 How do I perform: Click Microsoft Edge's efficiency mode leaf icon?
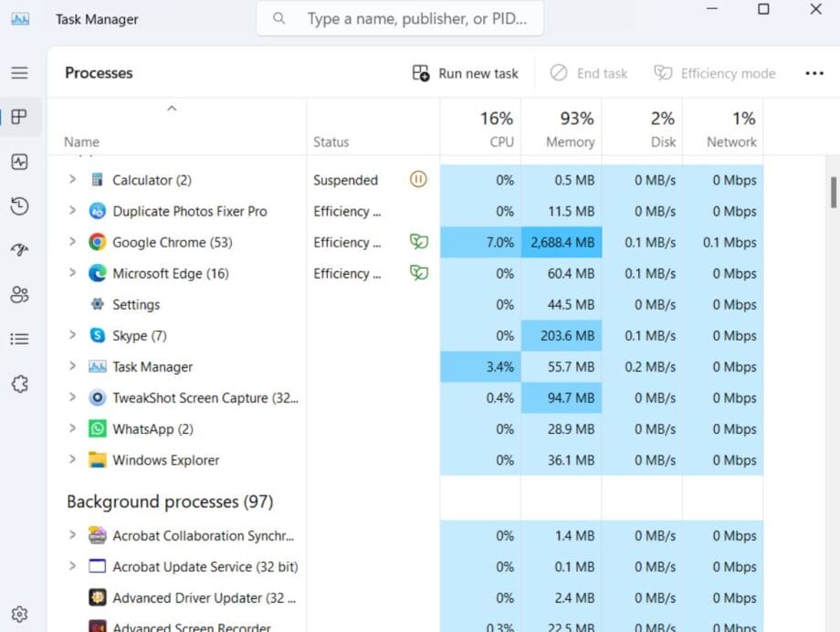tap(418, 273)
